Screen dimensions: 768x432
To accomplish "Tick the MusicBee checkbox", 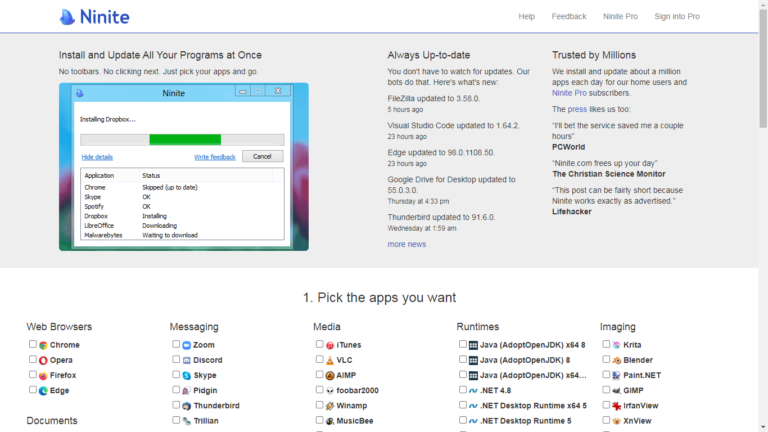I will (x=319, y=420).
